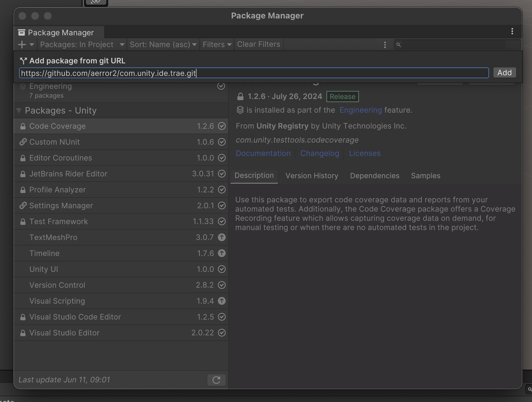Switch to the Samples tab
This screenshot has height=402, width=532.
426,176
